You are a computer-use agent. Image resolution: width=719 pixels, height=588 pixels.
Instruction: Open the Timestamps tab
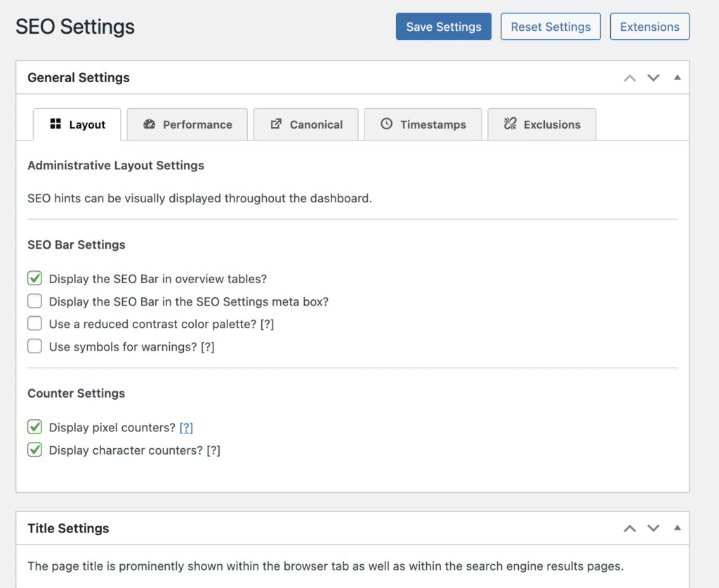[423, 124]
